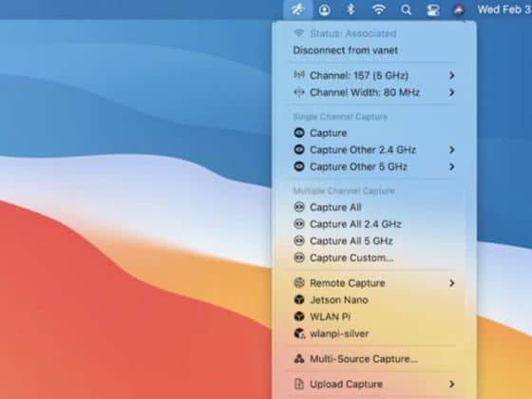Open the Airtool plane icon in menu bar
532x399 pixels.
298,9
